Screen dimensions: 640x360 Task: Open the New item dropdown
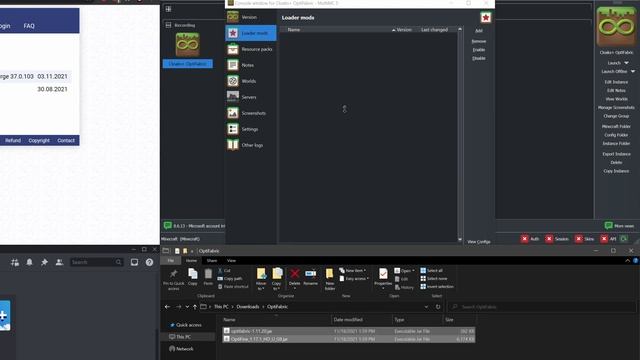(352, 271)
